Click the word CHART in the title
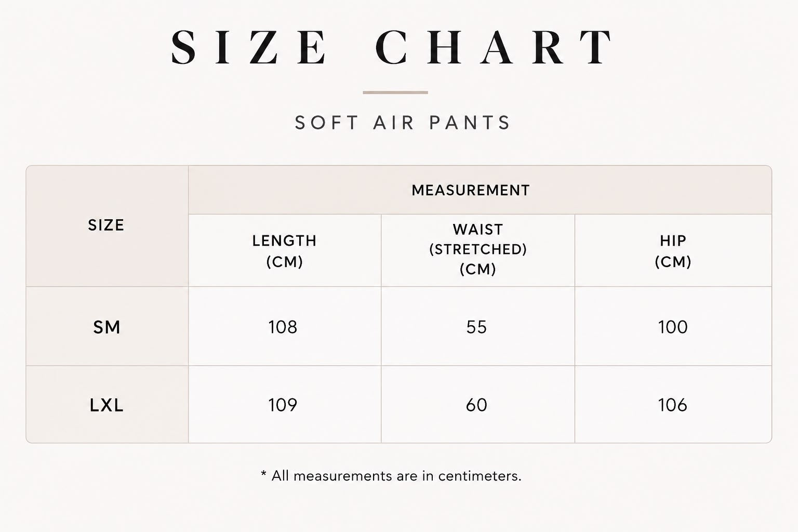798x532 pixels. pos(495,47)
